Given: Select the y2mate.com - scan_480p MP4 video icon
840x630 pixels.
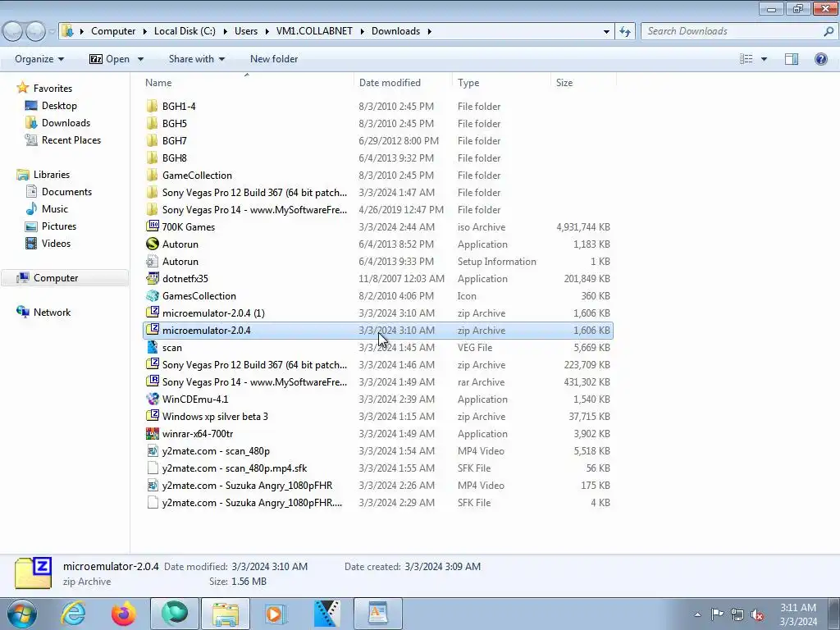Looking at the screenshot, I should [x=153, y=450].
